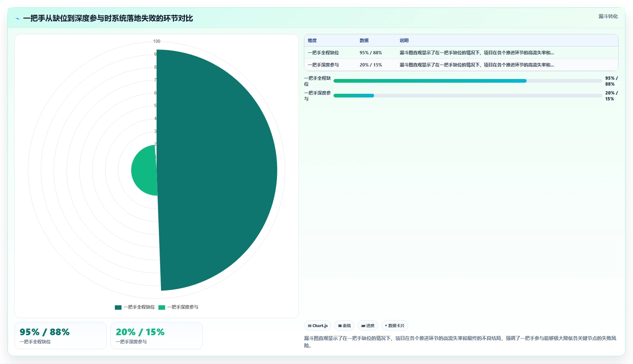Image resolution: width=633 pixels, height=364 pixels.
Task: Click the dark teal legend color box
Action: pyautogui.click(x=118, y=307)
